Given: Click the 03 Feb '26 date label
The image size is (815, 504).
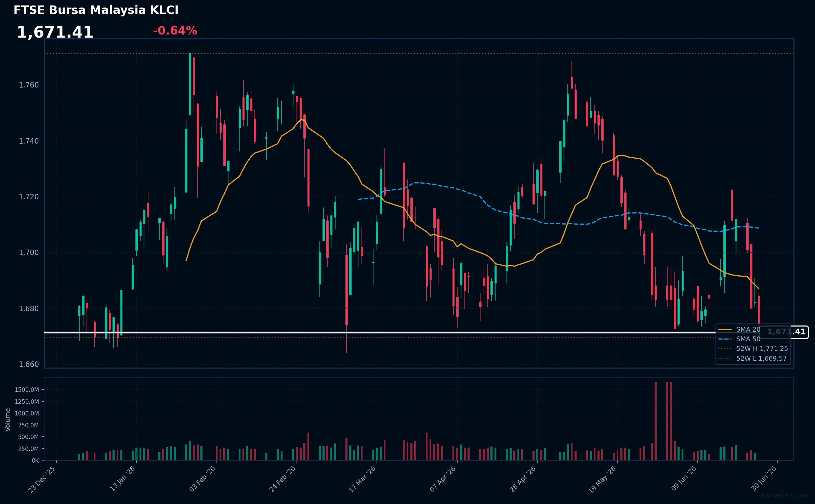Looking at the screenshot, I should (202, 479).
